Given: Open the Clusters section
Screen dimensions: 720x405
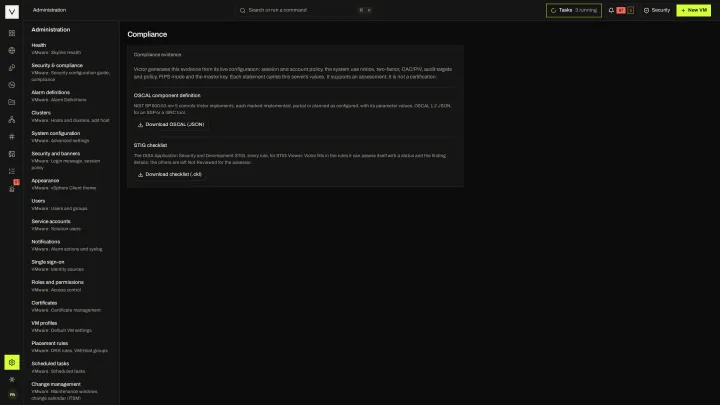Looking at the screenshot, I should click(x=71, y=116).
